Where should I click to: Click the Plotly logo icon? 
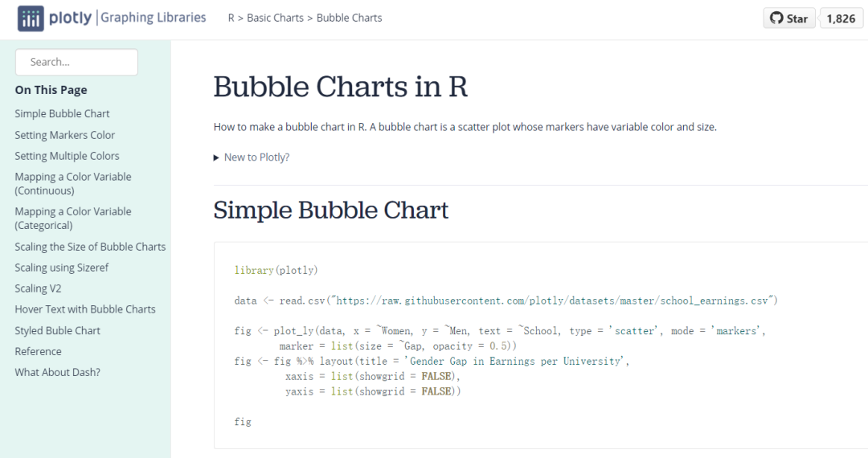pyautogui.click(x=31, y=18)
